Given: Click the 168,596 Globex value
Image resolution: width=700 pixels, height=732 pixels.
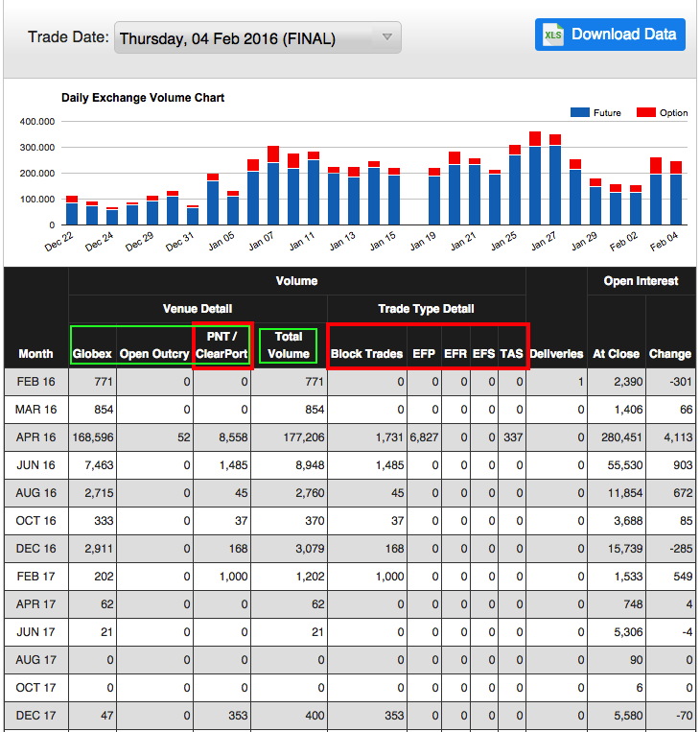Looking at the screenshot, I should pos(93,437).
